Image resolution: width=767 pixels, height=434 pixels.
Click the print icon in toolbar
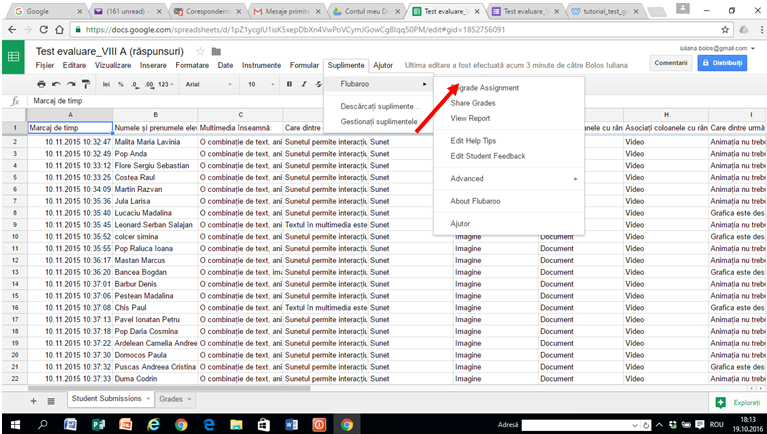pyautogui.click(x=42, y=84)
